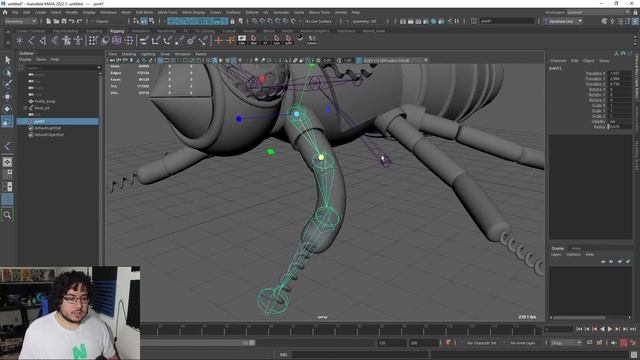Choose the Paint selection tool

point(7,84)
